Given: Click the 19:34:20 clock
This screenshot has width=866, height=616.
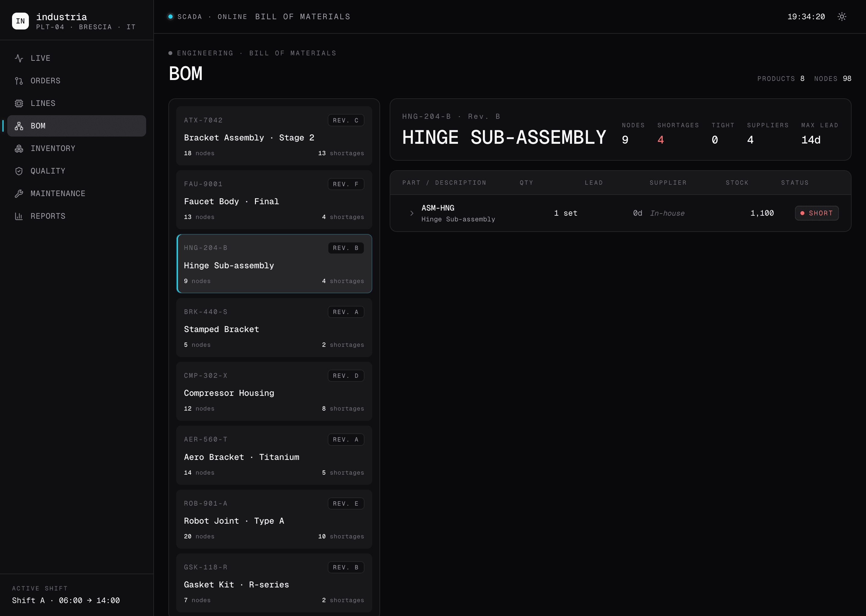Looking at the screenshot, I should pos(806,17).
